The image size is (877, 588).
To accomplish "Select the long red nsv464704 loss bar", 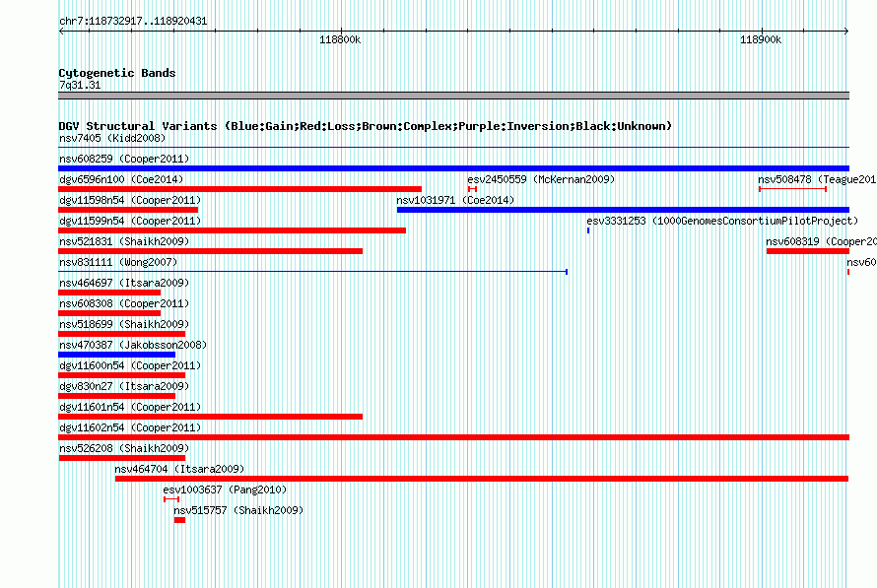I will coord(482,479).
